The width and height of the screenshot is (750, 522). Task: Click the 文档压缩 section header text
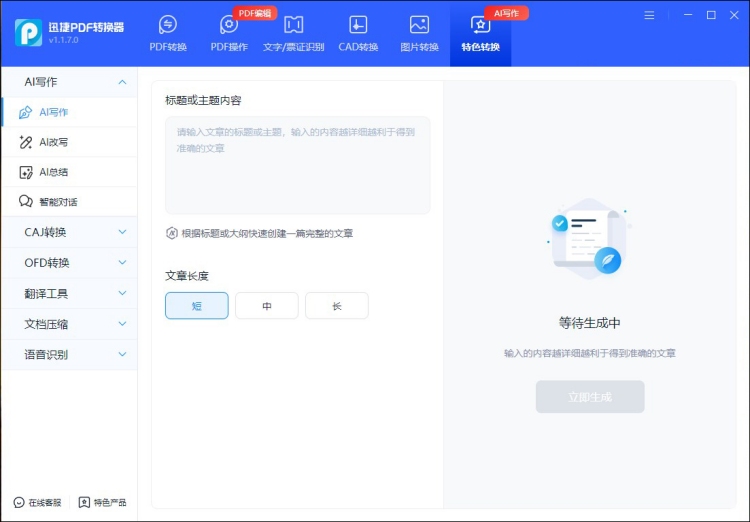[x=46, y=324]
